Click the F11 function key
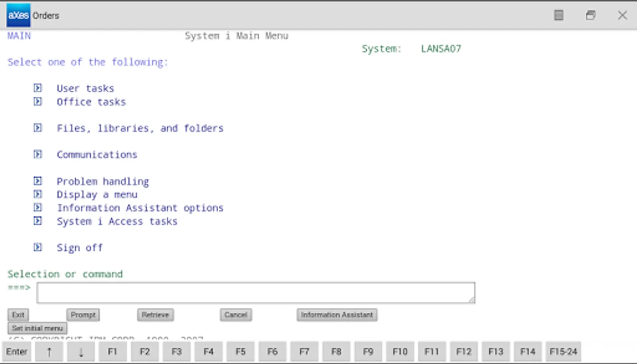637x364 pixels. point(432,351)
